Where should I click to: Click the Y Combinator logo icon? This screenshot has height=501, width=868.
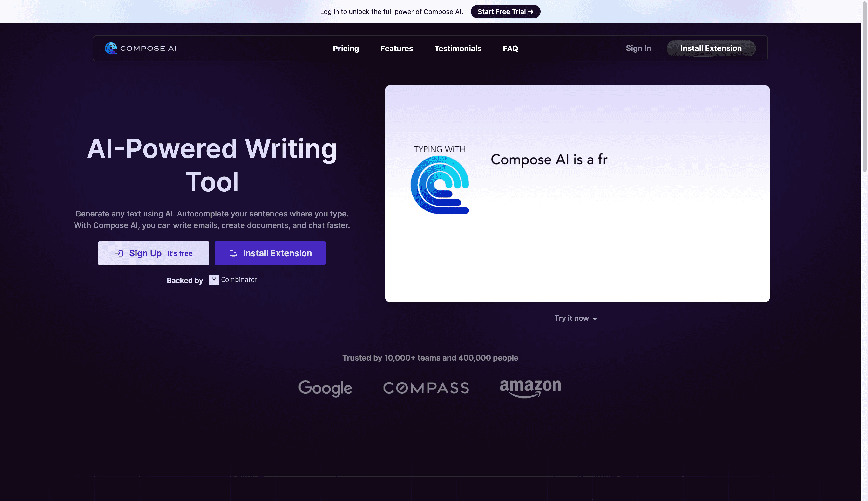pyautogui.click(x=213, y=280)
